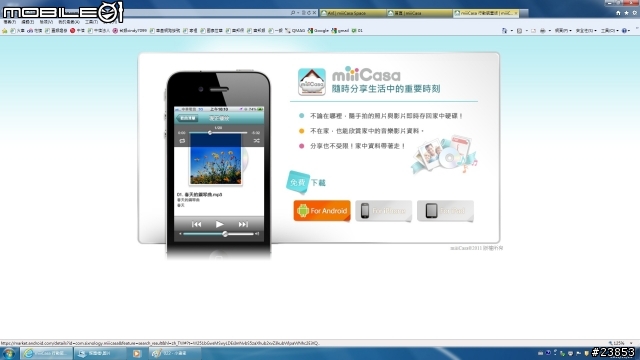Open the browser gear Tools icon
The image size is (640, 360).
pyautogui.click(x=635, y=13)
